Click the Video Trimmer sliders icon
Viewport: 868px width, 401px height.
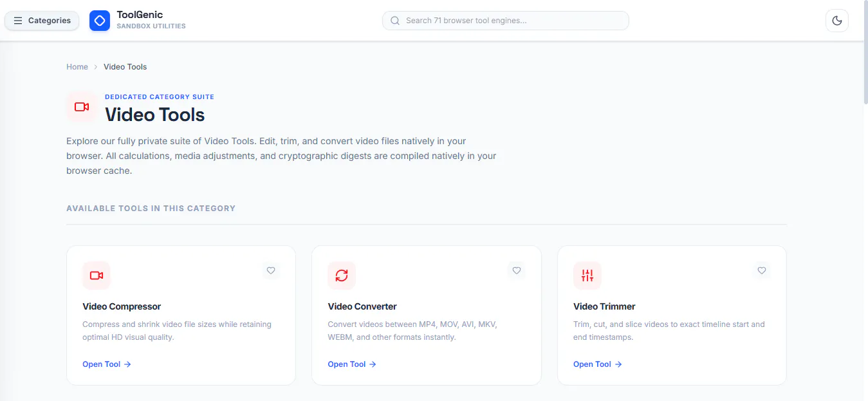point(587,275)
